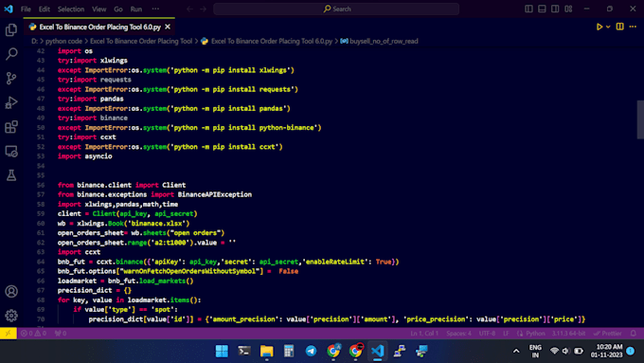Click the command center Search box

coord(336,9)
